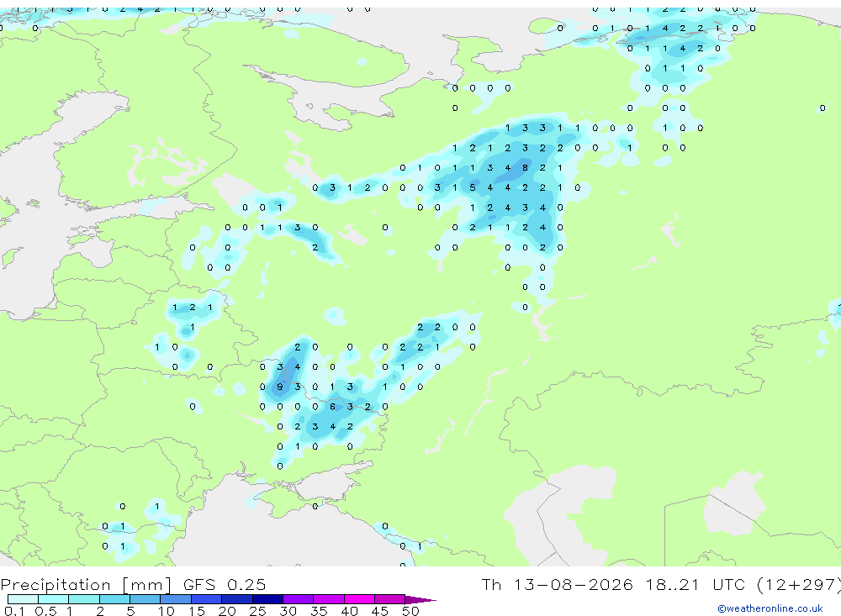Select the 40–45 mm magenta legend swatch
Image resolution: width=841 pixels, height=616 pixels.
(359, 599)
